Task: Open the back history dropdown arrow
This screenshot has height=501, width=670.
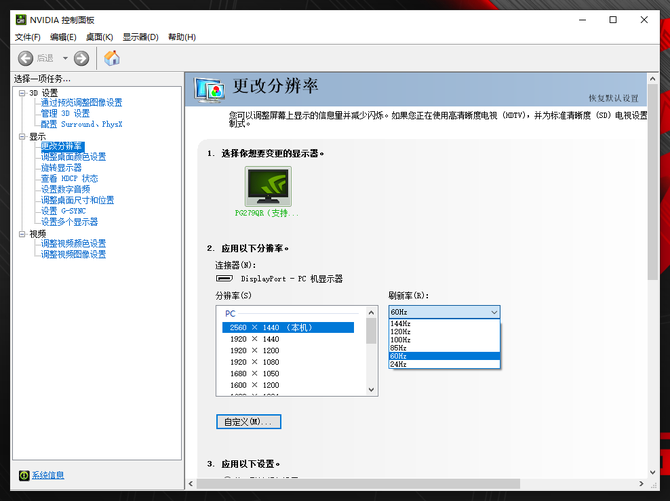Action: (65, 58)
